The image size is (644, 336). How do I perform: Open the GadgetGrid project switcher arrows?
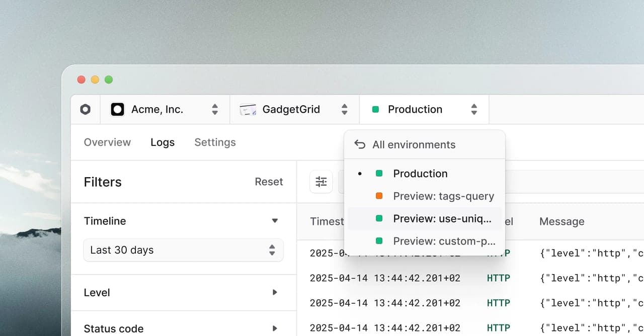(345, 109)
